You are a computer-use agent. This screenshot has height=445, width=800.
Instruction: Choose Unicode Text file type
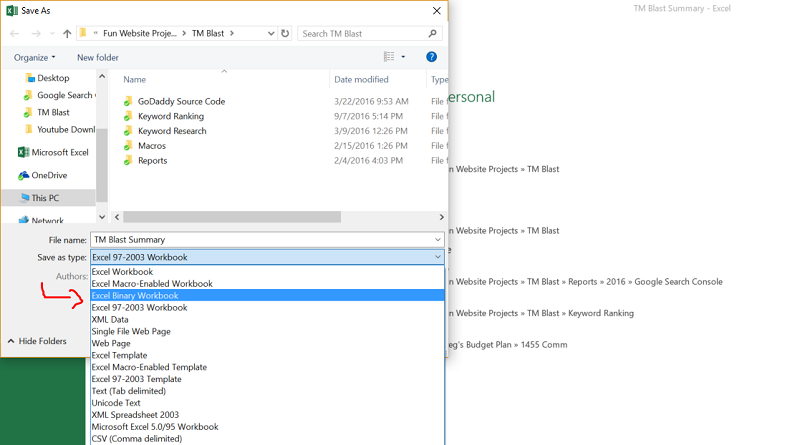tap(267, 403)
